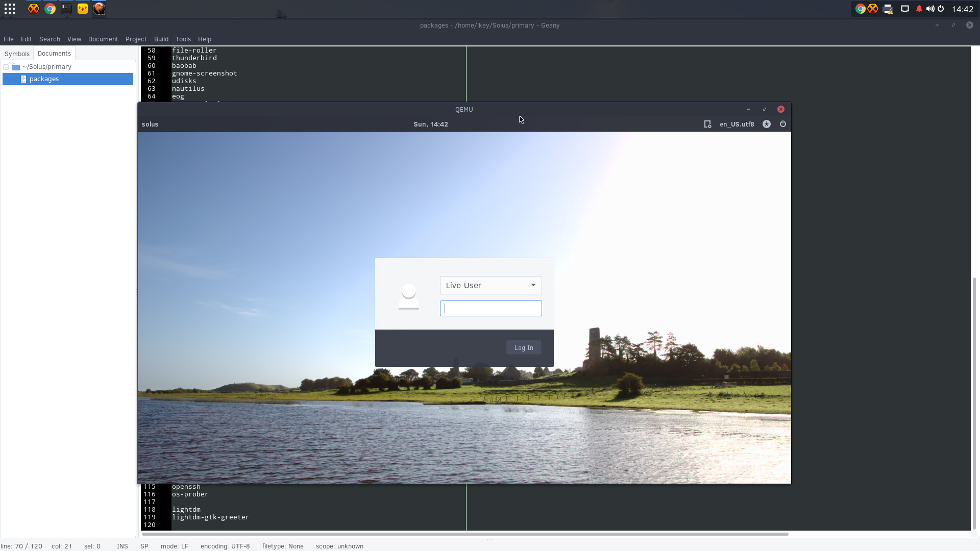
Task: Click line 60 text baobab
Action: tap(184, 66)
